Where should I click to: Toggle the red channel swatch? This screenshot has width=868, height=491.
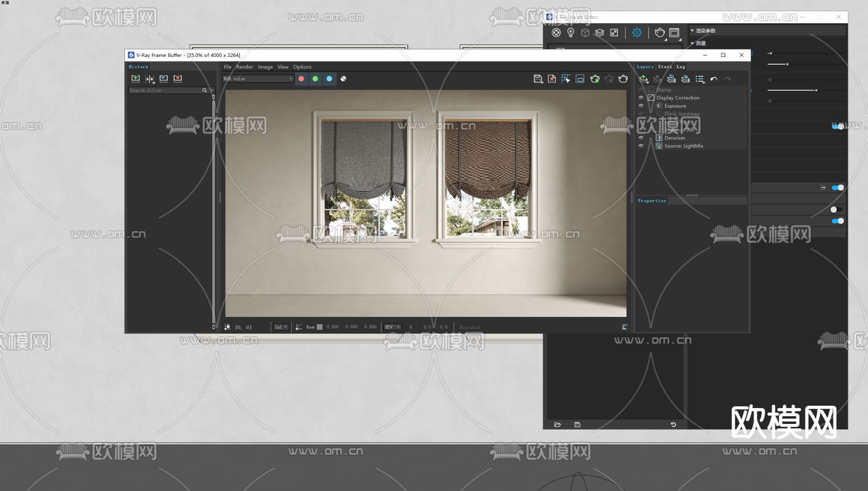pyautogui.click(x=301, y=79)
